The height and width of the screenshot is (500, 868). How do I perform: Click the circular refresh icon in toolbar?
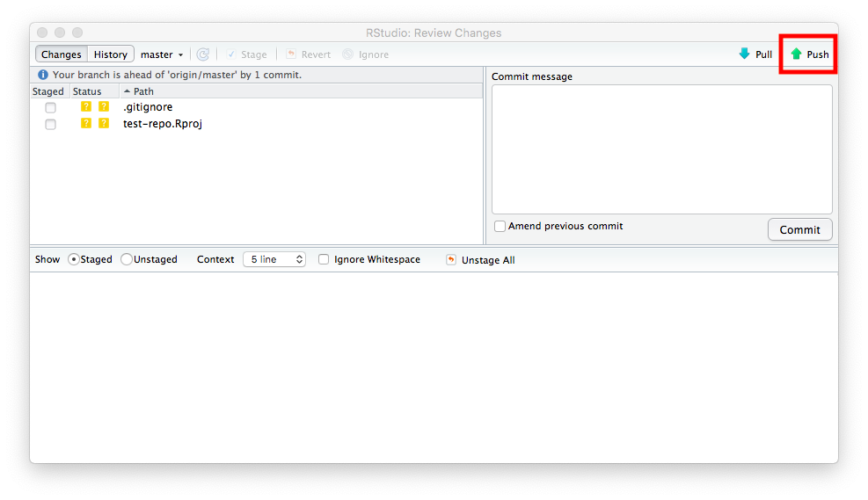pyautogui.click(x=203, y=54)
